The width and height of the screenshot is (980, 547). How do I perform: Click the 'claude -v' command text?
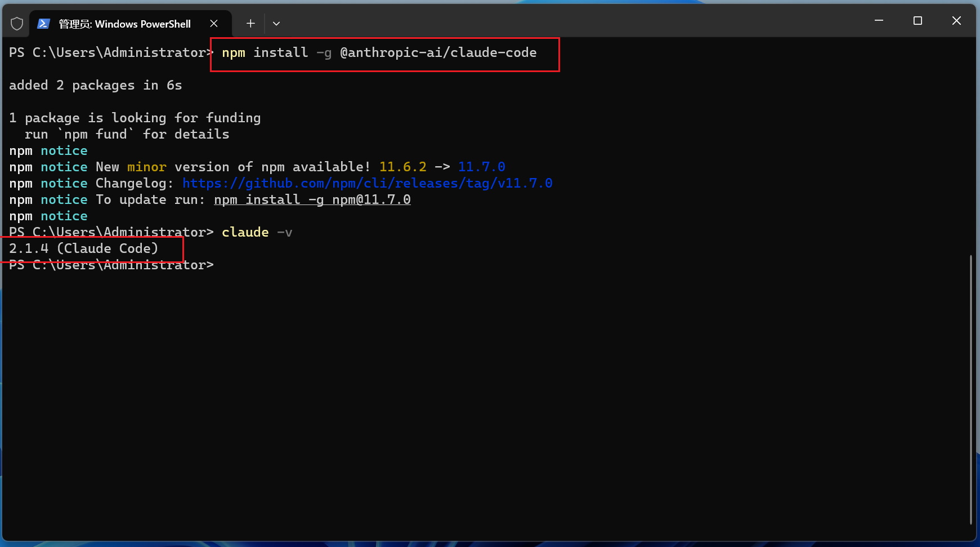coord(257,232)
